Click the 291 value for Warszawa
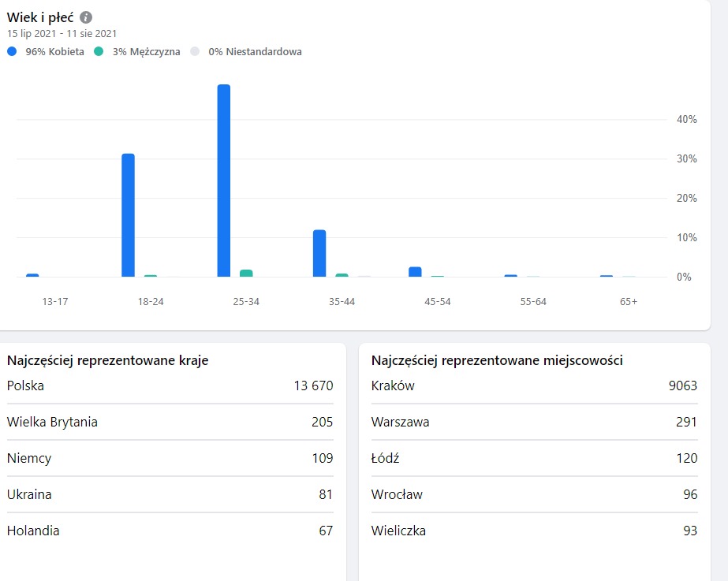The width and height of the screenshot is (728, 581). [686, 422]
